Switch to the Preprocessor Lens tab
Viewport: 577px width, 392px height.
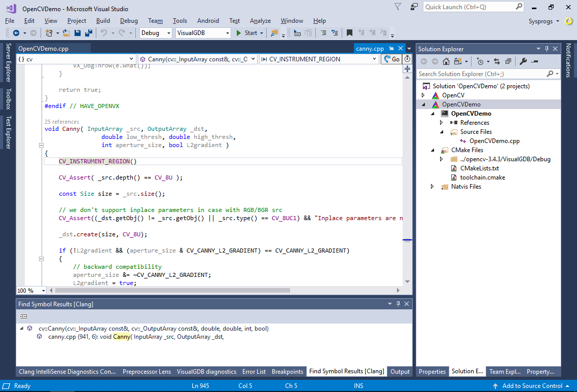tap(147, 371)
